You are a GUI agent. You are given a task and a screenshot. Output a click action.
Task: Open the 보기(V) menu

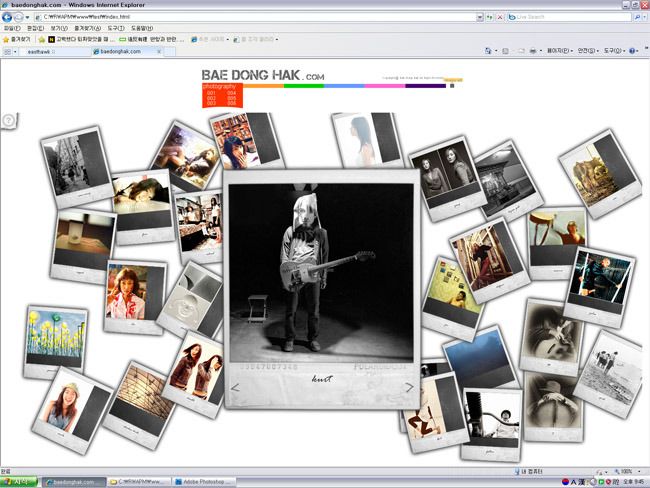[x=59, y=28]
